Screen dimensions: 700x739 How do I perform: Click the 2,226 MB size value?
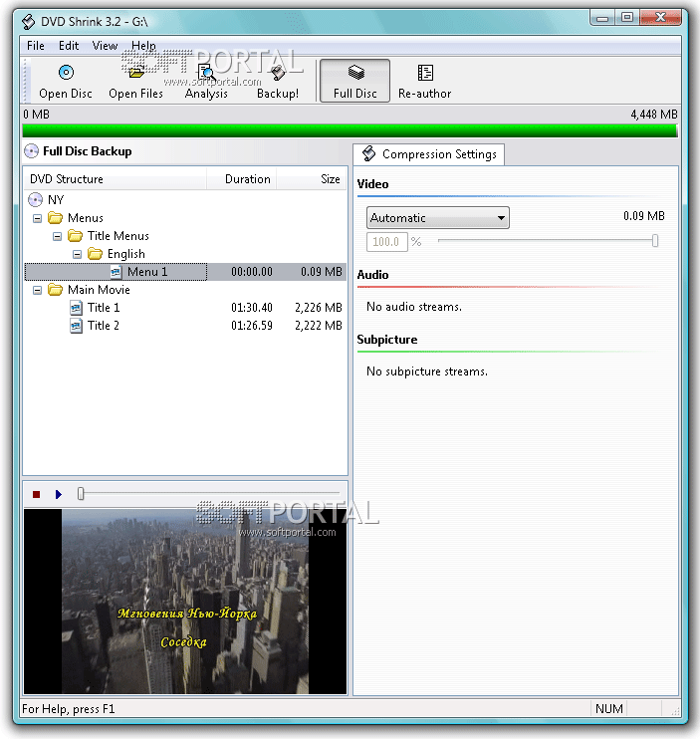click(319, 308)
